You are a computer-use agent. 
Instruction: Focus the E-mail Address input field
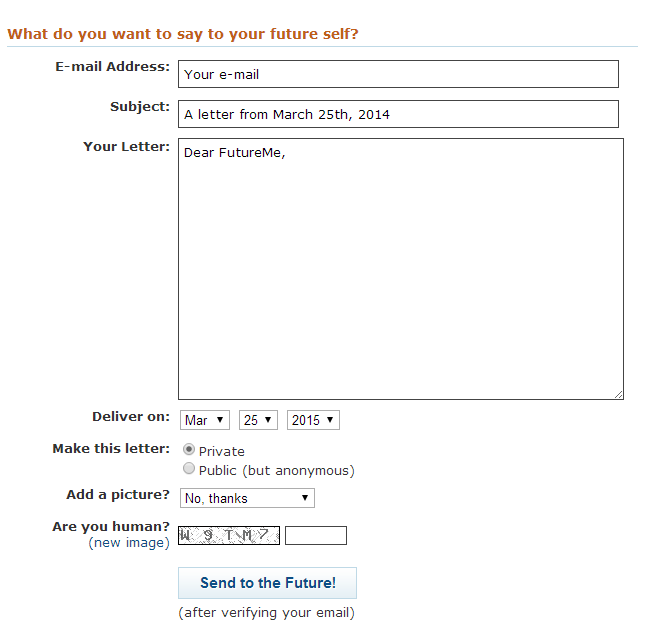398,74
